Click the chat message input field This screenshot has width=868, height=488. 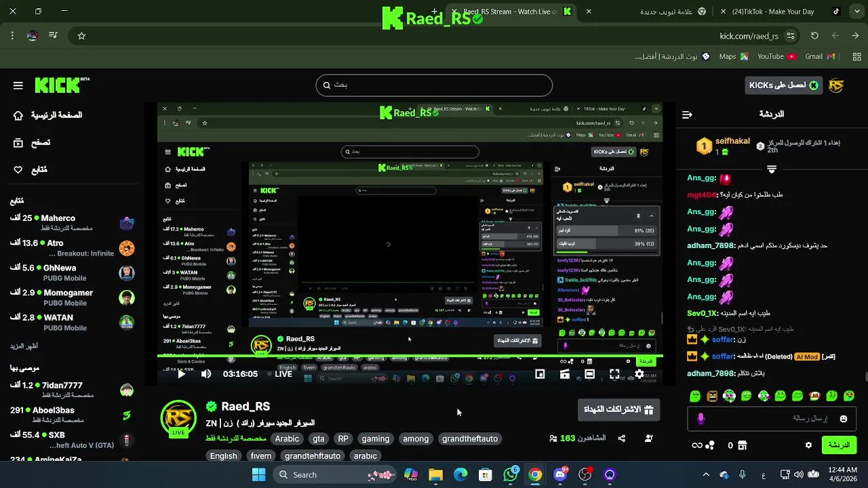pos(773,418)
